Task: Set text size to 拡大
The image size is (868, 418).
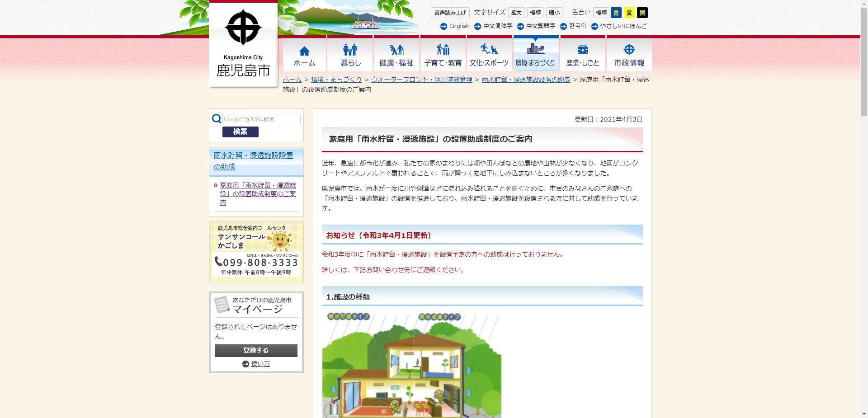Action: pyautogui.click(x=516, y=13)
